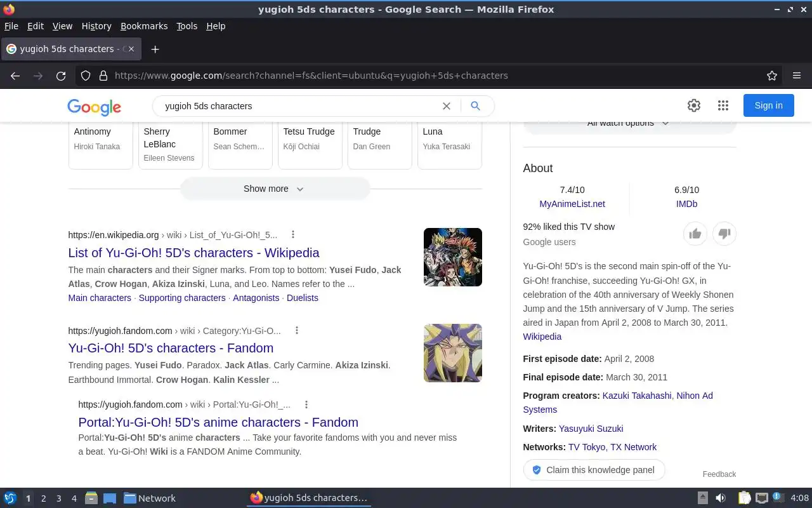Open Firefox hamburger application menu

coord(797,76)
